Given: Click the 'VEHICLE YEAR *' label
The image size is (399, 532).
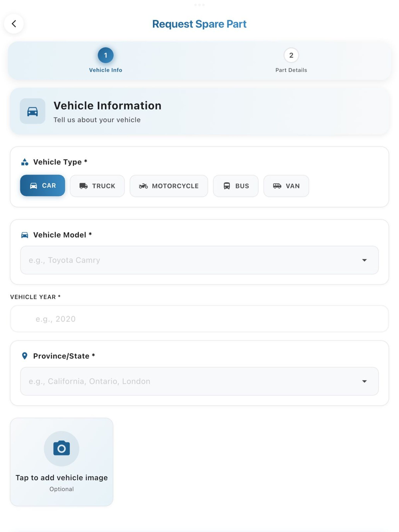Looking at the screenshot, I should [x=35, y=297].
